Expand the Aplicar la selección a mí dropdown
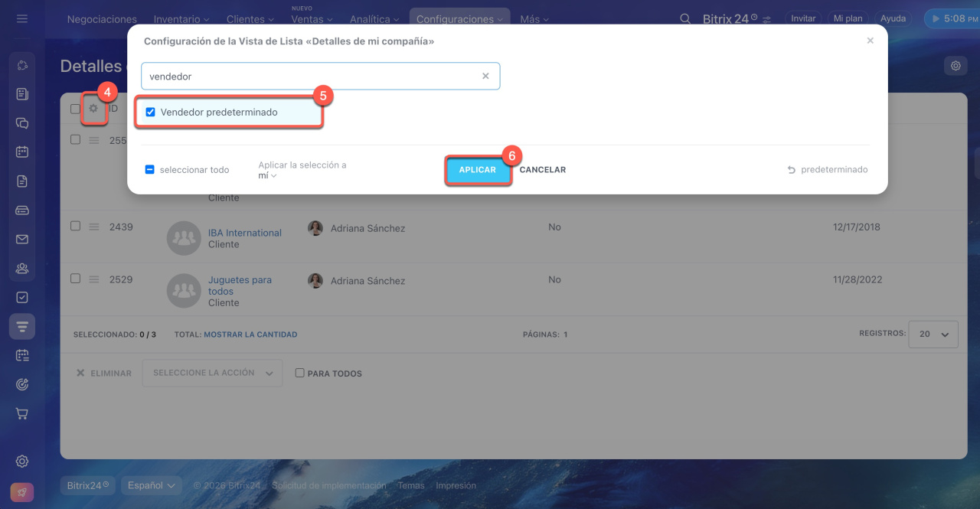 [x=268, y=175]
